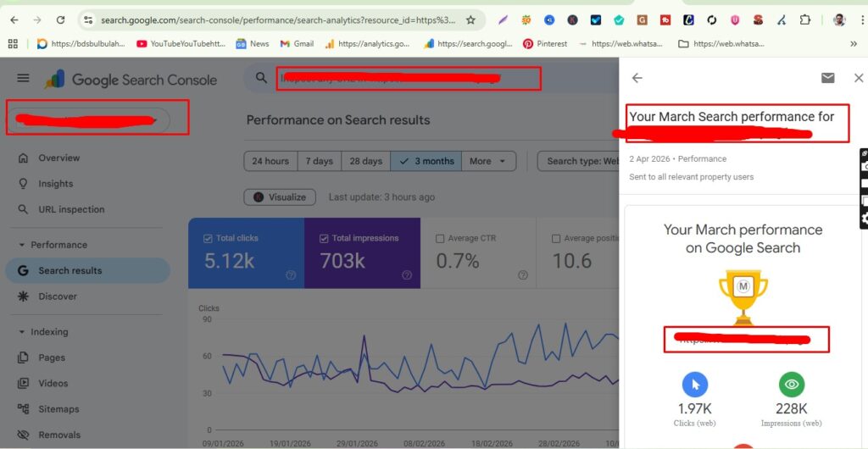Open the teal shield checkmark extension
This screenshot has height=449, width=868.
[619, 20]
